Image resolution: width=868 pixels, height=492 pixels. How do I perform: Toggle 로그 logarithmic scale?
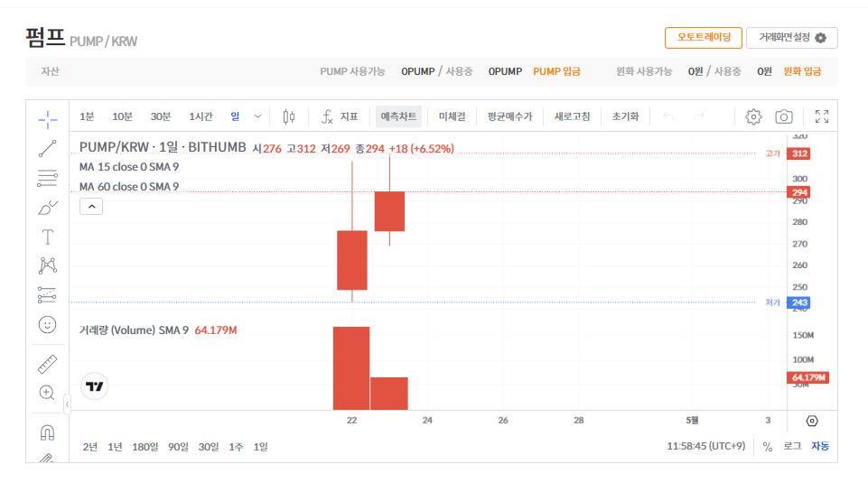[792, 447]
